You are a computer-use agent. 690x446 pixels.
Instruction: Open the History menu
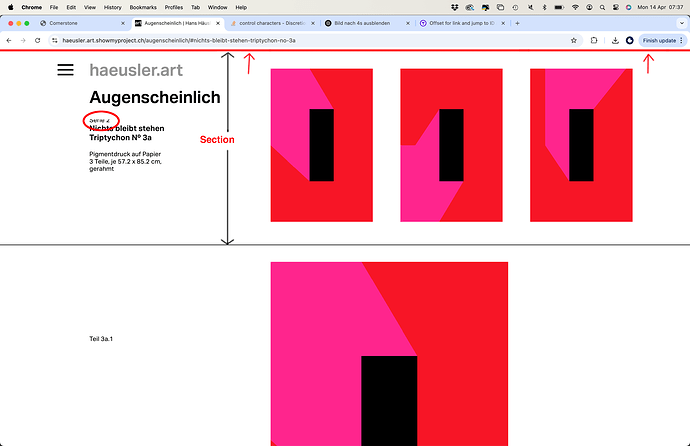(112, 7)
